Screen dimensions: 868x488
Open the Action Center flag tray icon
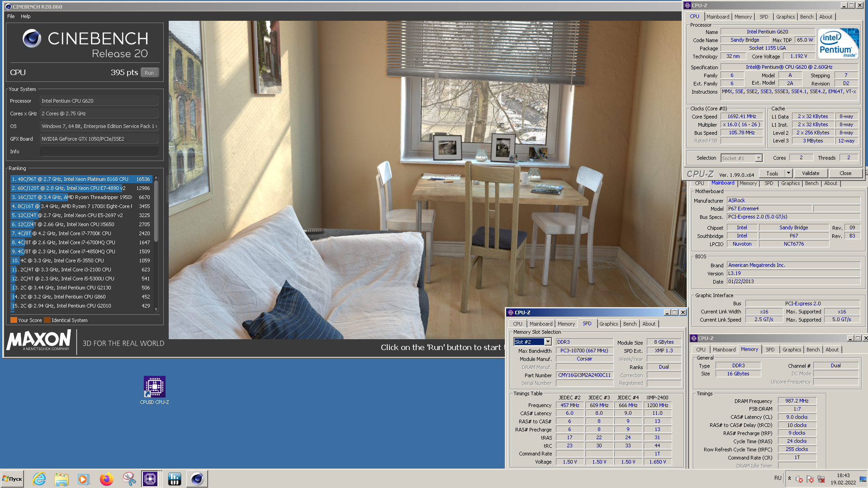tap(810, 479)
